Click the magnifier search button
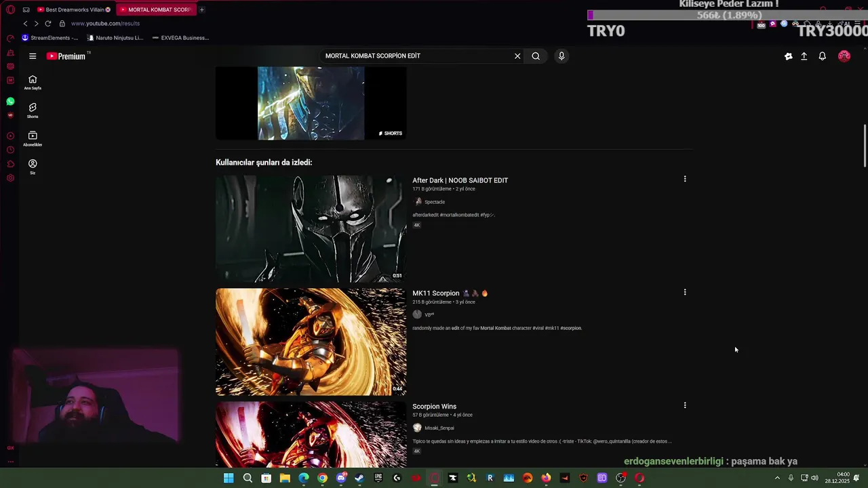The image size is (868, 488). (x=536, y=56)
